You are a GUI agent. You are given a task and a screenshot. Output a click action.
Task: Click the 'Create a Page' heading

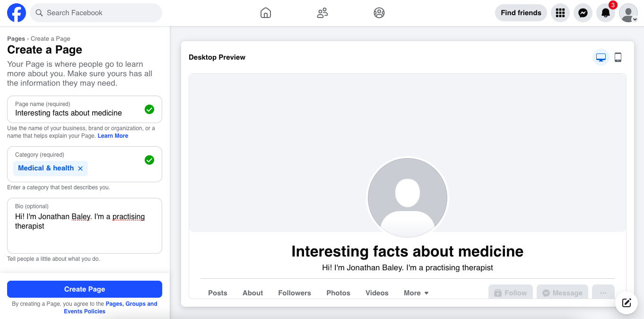44,50
